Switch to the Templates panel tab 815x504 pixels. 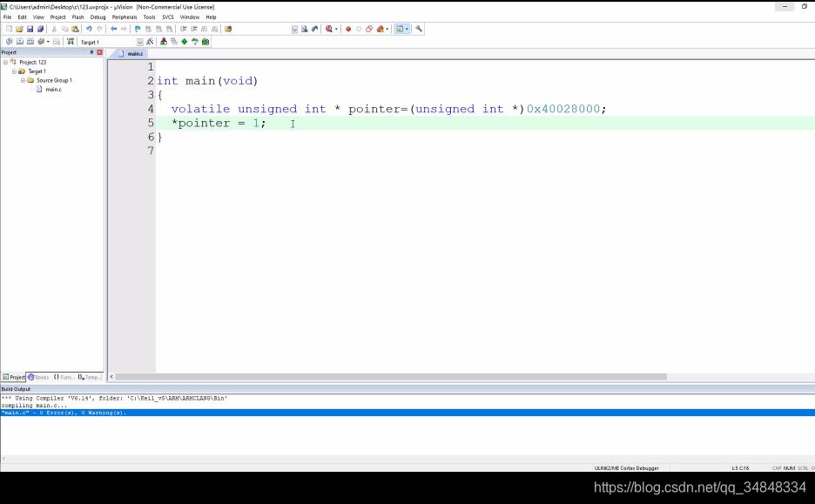tap(89, 377)
